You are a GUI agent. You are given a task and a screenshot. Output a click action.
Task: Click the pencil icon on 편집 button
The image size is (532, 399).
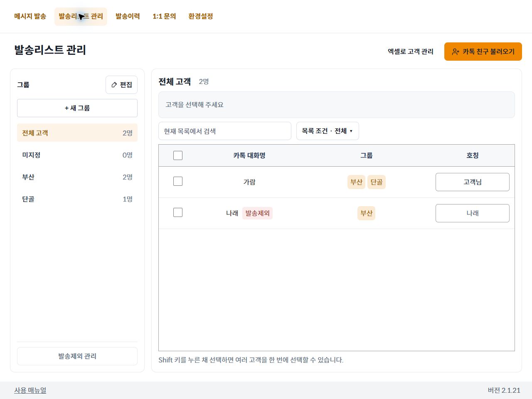[114, 85]
